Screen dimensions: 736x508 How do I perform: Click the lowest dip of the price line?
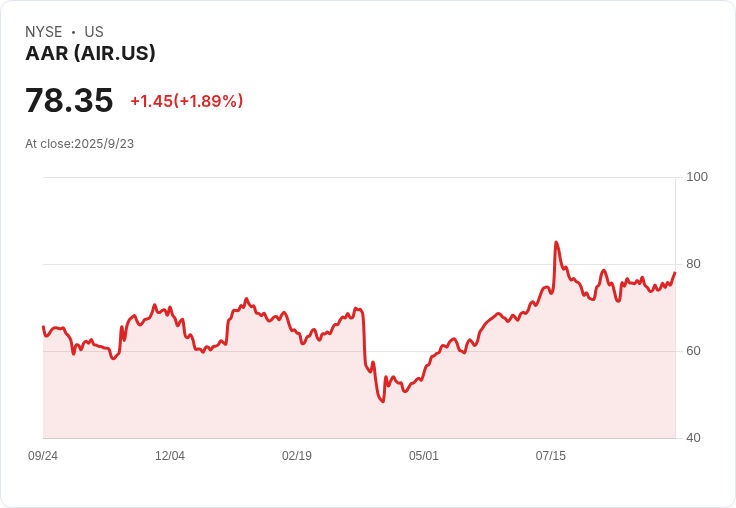point(382,402)
